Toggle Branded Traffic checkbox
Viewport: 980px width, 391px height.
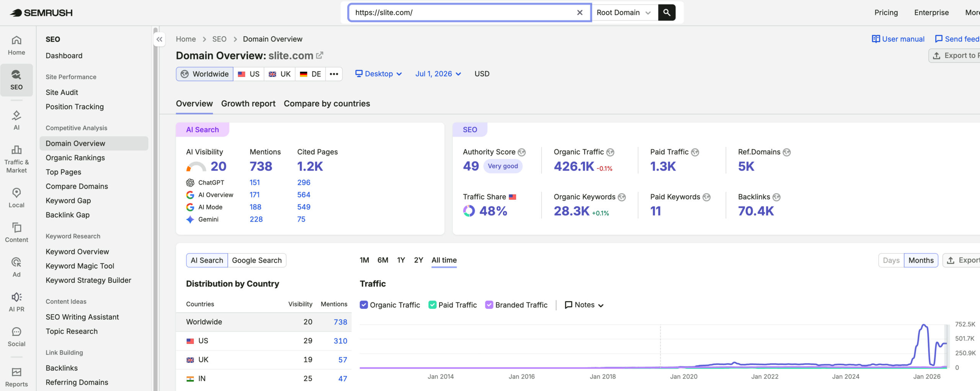[489, 305]
